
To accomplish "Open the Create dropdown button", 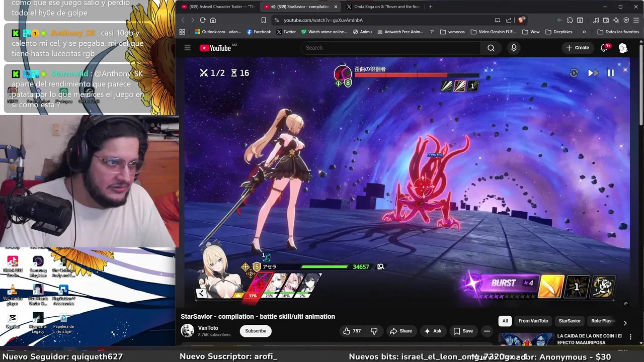I will pyautogui.click(x=577, y=48).
